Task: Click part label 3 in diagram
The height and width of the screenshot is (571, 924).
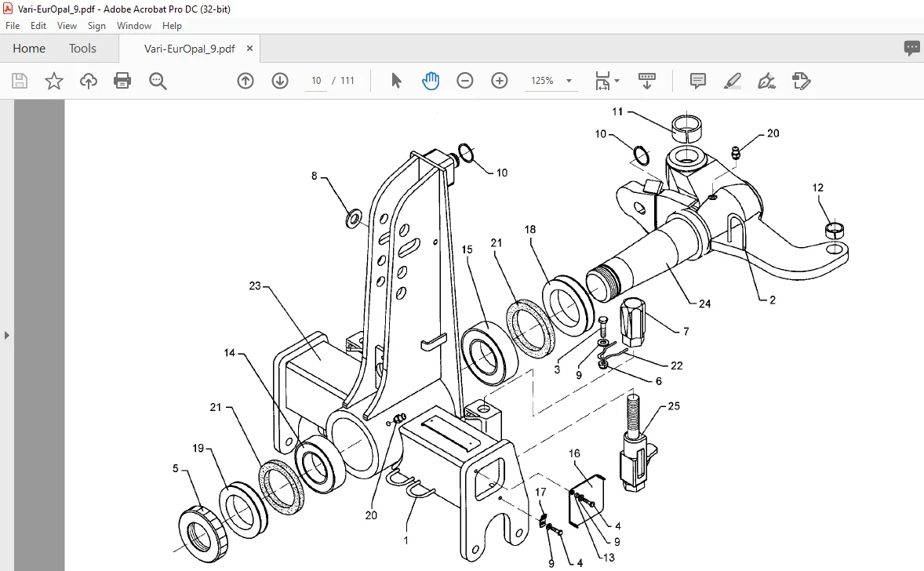Action: click(557, 370)
